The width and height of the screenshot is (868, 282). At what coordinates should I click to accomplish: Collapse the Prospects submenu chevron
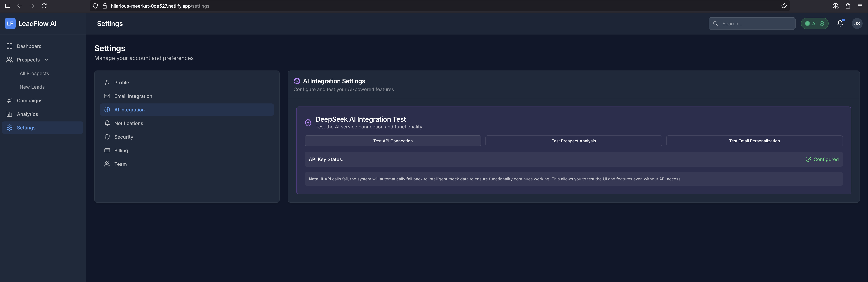46,60
